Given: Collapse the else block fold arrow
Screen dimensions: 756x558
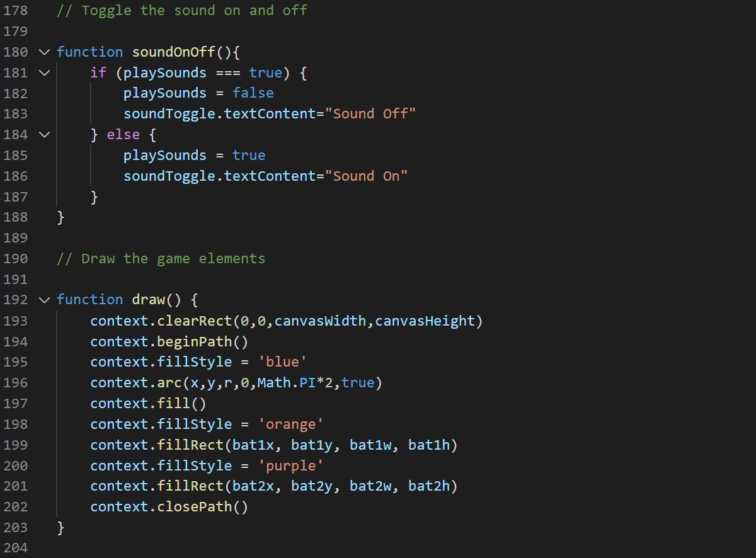Looking at the screenshot, I should [x=43, y=134].
